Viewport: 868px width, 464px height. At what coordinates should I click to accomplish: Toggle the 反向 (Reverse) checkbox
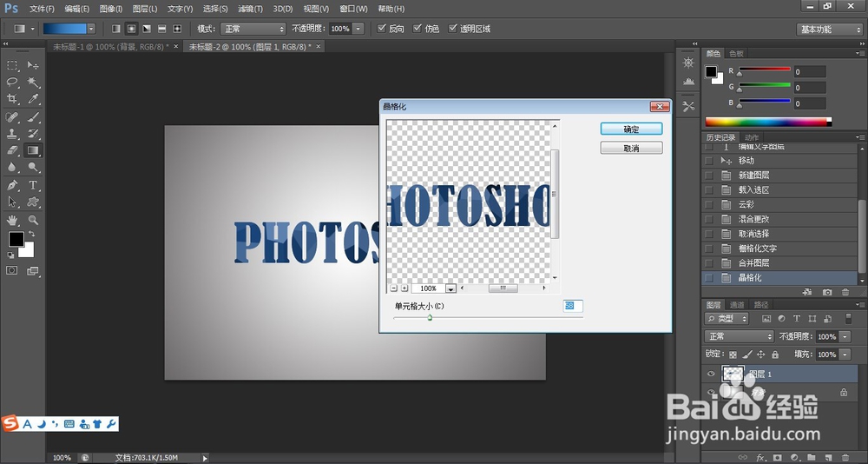click(x=381, y=29)
